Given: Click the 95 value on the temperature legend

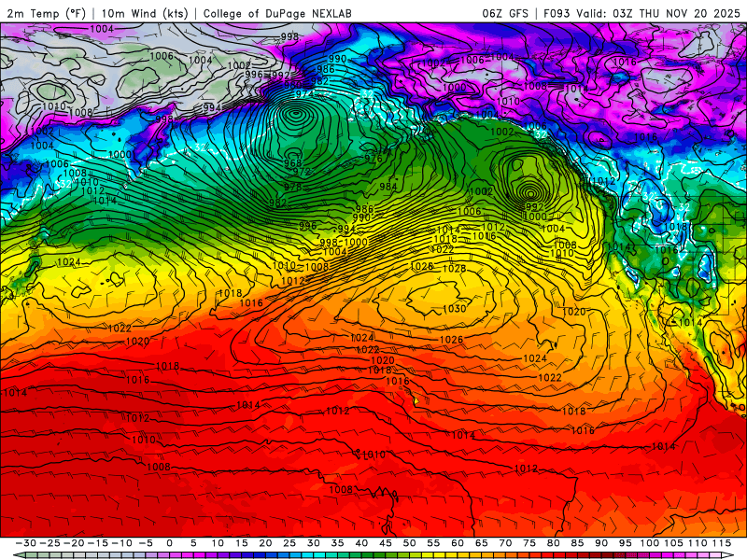Looking at the screenshot, I should tap(625, 543).
